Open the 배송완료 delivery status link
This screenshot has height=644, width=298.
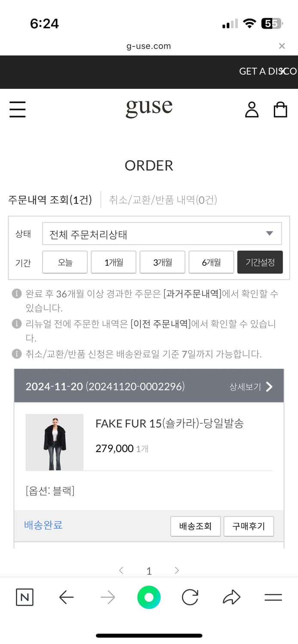tap(43, 525)
